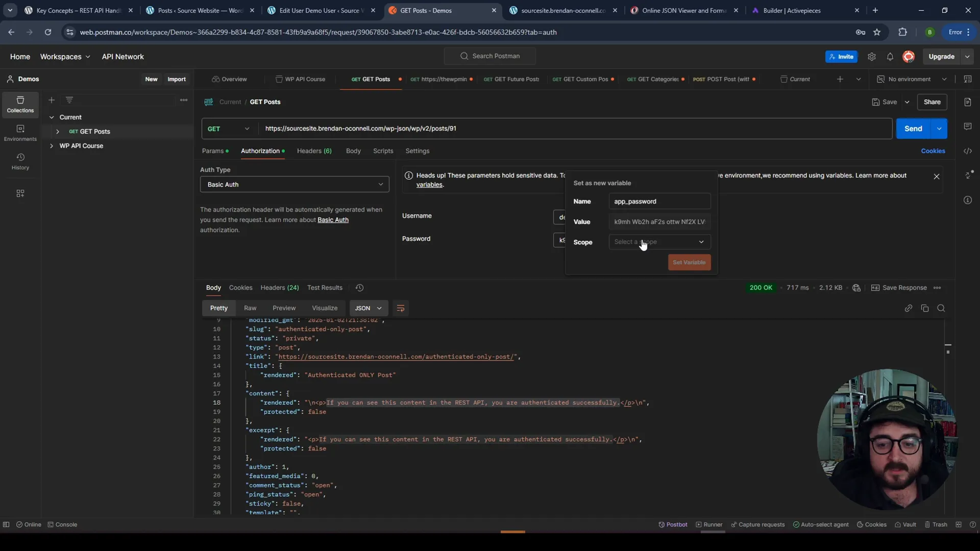Open the configure workspace sidebar icon
Screen dimensions: 980x551
[20, 193]
